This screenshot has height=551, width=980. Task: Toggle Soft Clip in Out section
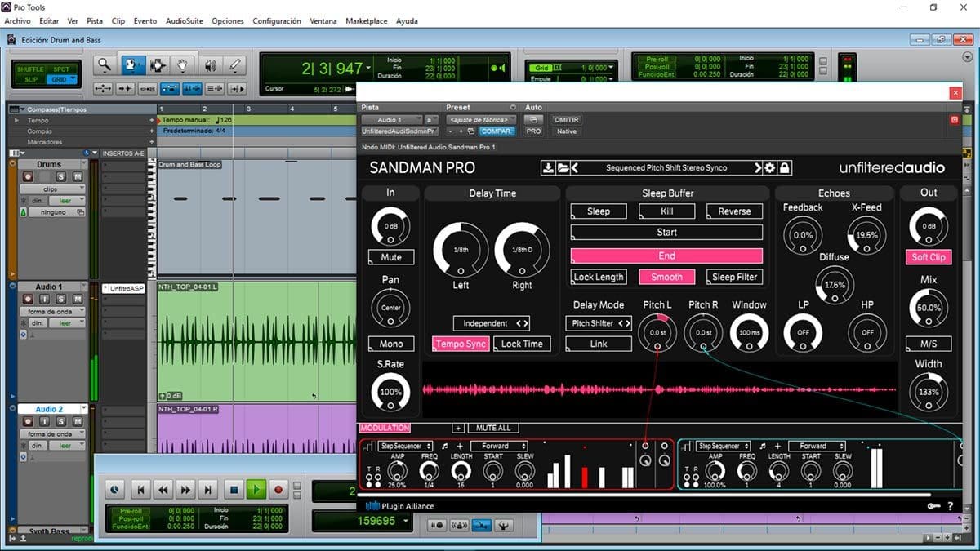[x=929, y=257]
